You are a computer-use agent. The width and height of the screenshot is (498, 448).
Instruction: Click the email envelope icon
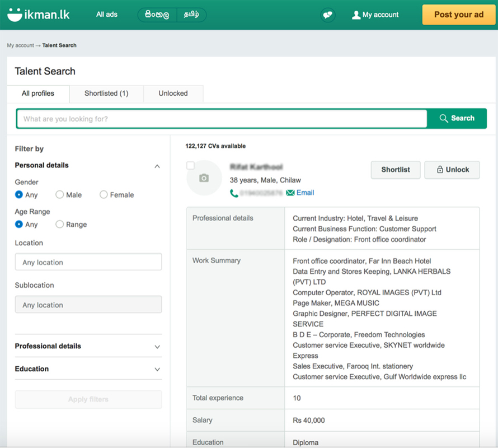[290, 193]
